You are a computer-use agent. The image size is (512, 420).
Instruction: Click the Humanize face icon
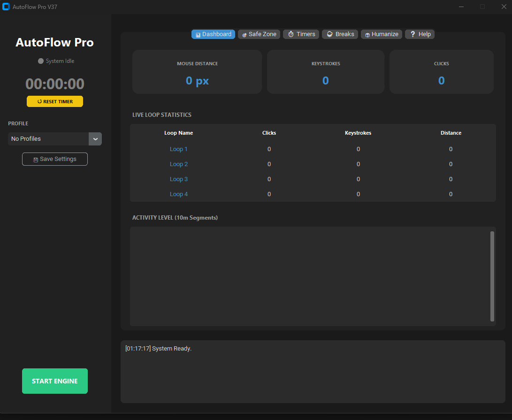(x=367, y=34)
